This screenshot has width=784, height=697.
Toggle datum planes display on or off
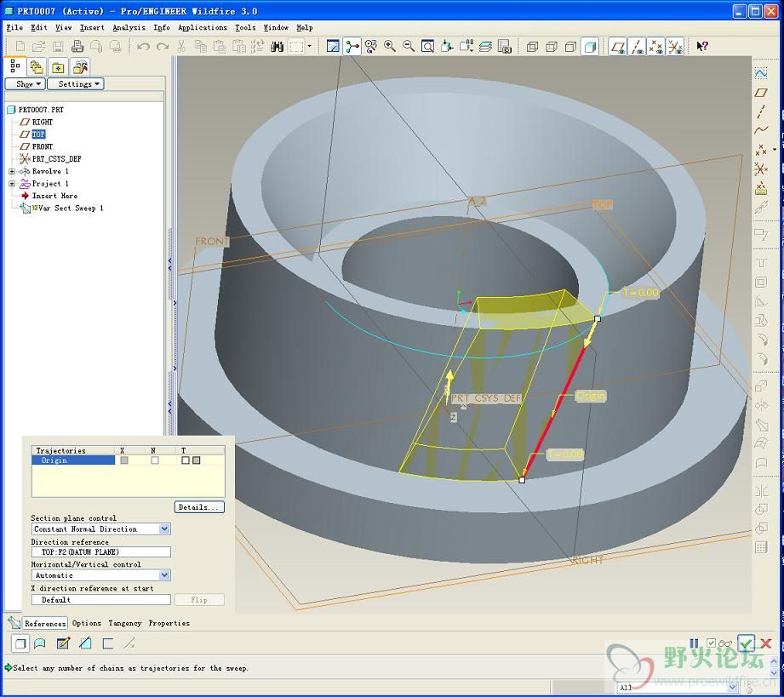(618, 47)
